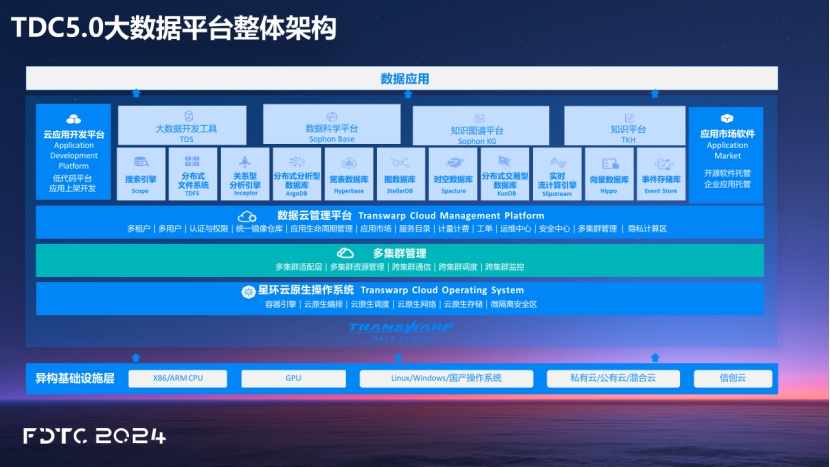Select the Slipstream 实时流计算引擎 icon
Image resolution: width=830 pixels, height=467 pixels.
[x=557, y=162]
